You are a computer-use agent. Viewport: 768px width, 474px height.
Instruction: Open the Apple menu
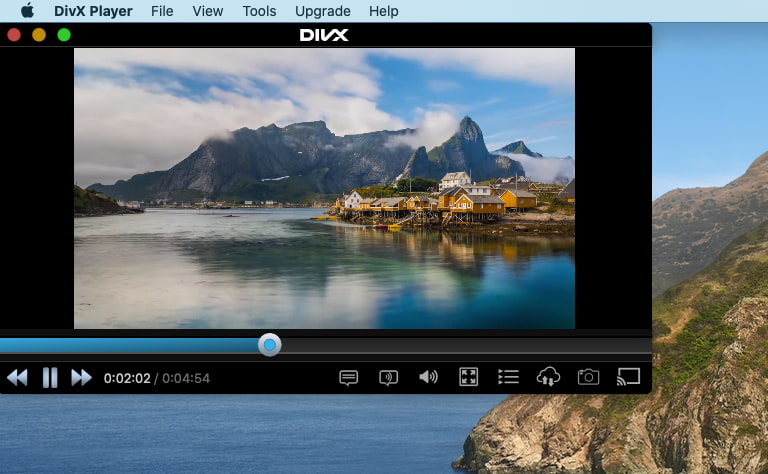pyautogui.click(x=27, y=11)
